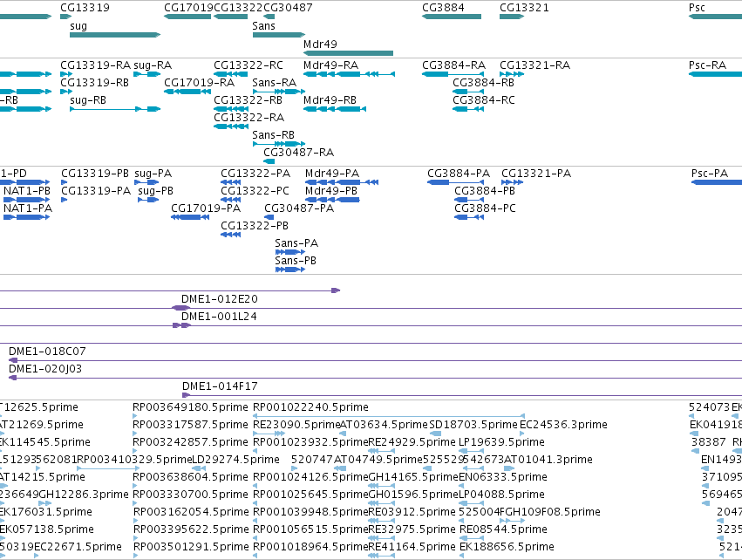Click the Mdr49-PB label

coord(330,191)
